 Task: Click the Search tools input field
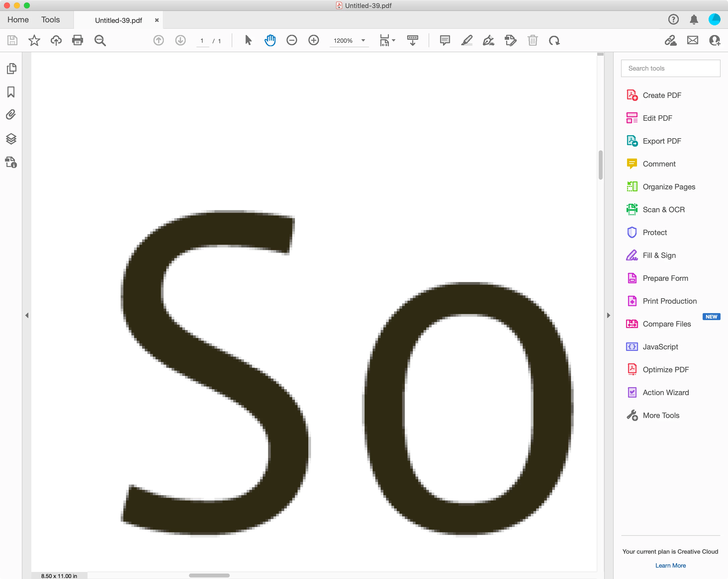point(670,69)
